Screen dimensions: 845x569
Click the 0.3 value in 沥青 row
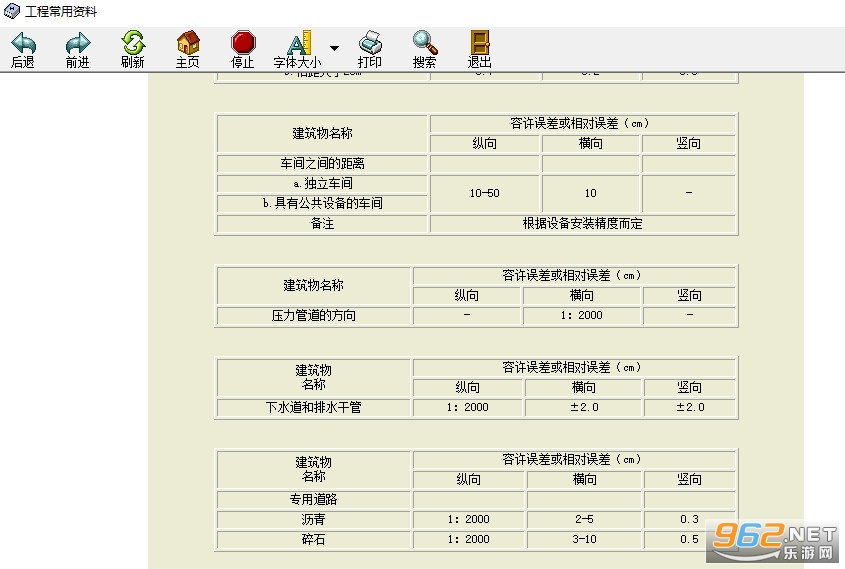click(x=689, y=519)
